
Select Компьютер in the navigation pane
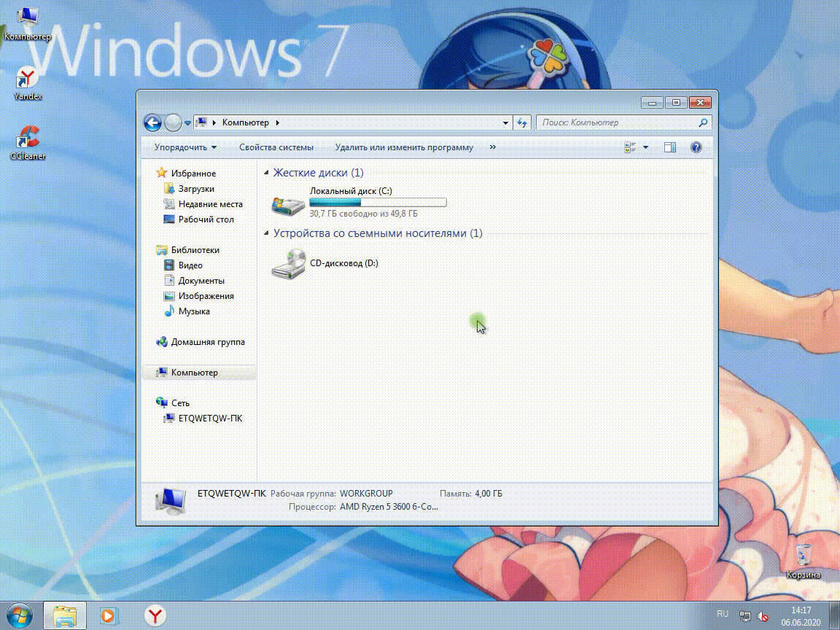194,373
